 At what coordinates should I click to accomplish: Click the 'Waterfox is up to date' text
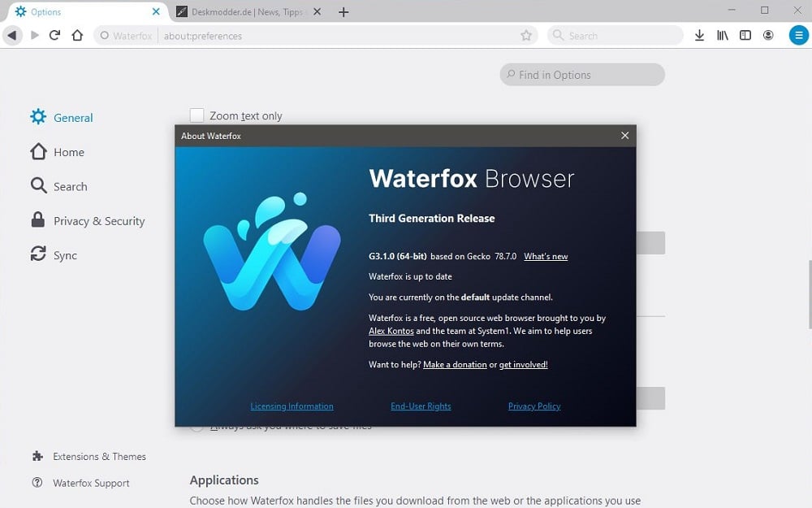[410, 276]
